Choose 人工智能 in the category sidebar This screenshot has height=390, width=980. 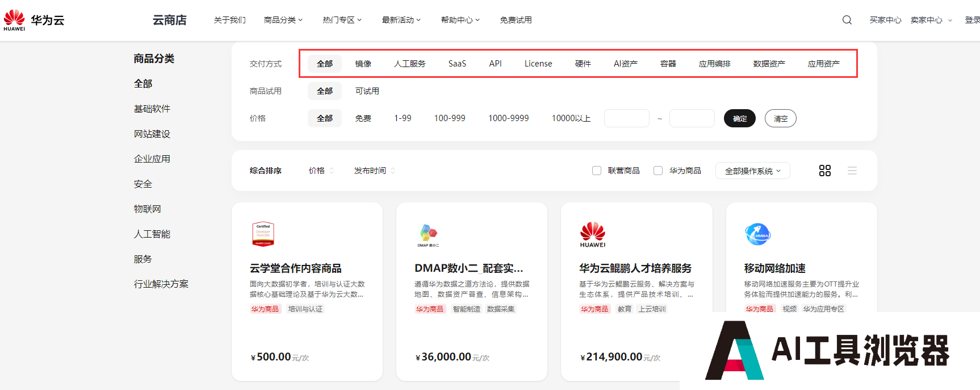point(152,234)
